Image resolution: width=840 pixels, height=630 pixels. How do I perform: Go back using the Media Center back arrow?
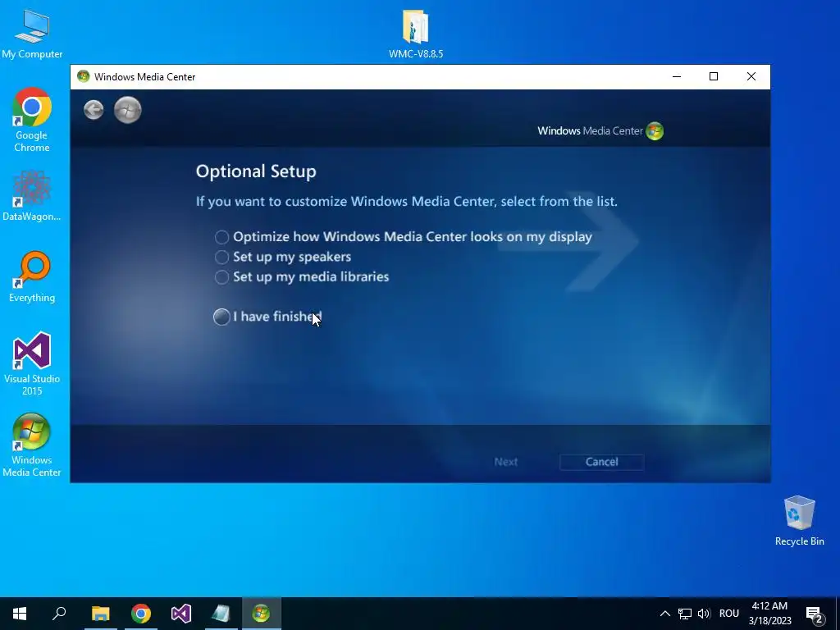pos(94,110)
